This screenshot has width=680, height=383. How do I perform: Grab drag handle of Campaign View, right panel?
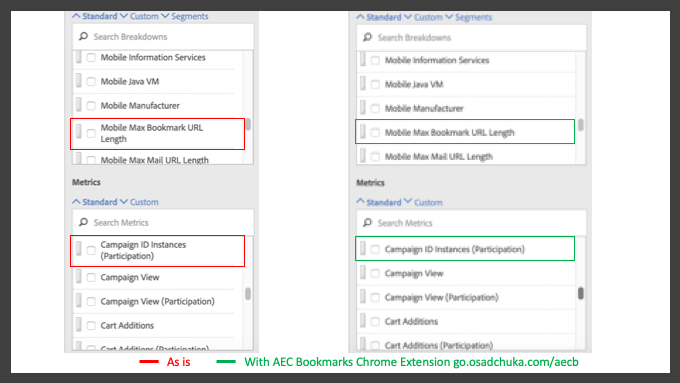[363, 272]
